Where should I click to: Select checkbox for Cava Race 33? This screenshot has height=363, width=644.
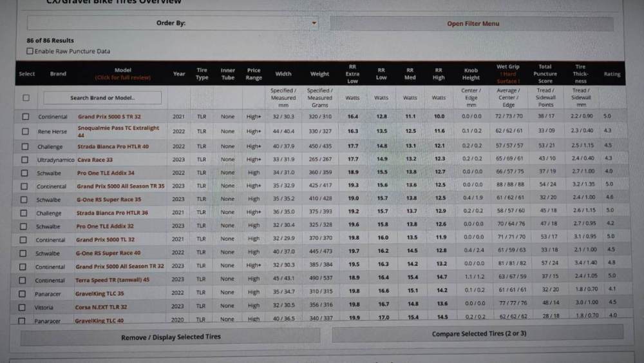coord(26,159)
